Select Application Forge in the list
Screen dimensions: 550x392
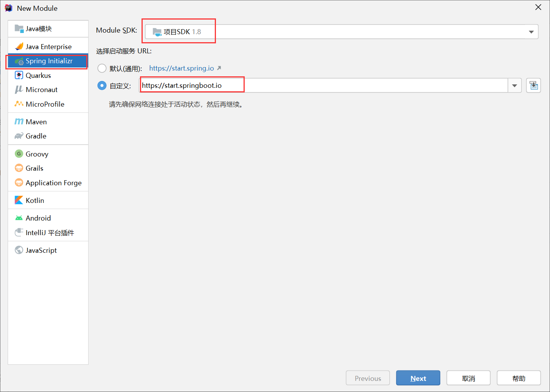pyautogui.click(x=48, y=183)
